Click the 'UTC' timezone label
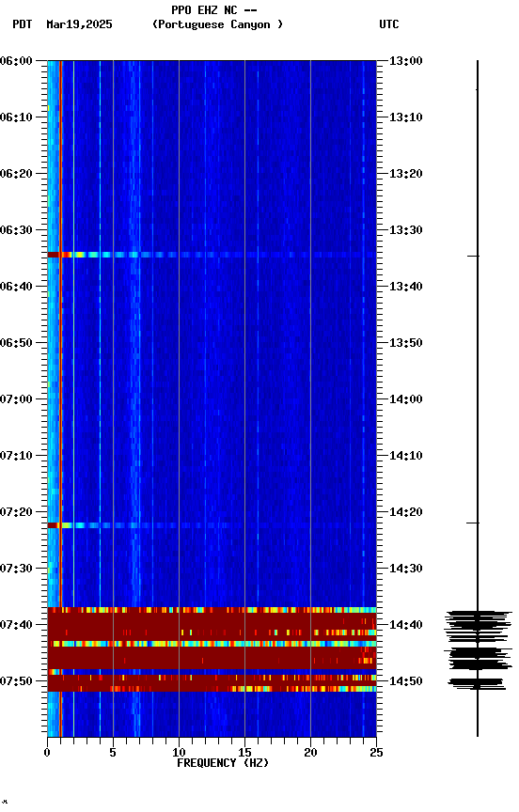This screenshot has height=812, width=519. click(x=389, y=24)
